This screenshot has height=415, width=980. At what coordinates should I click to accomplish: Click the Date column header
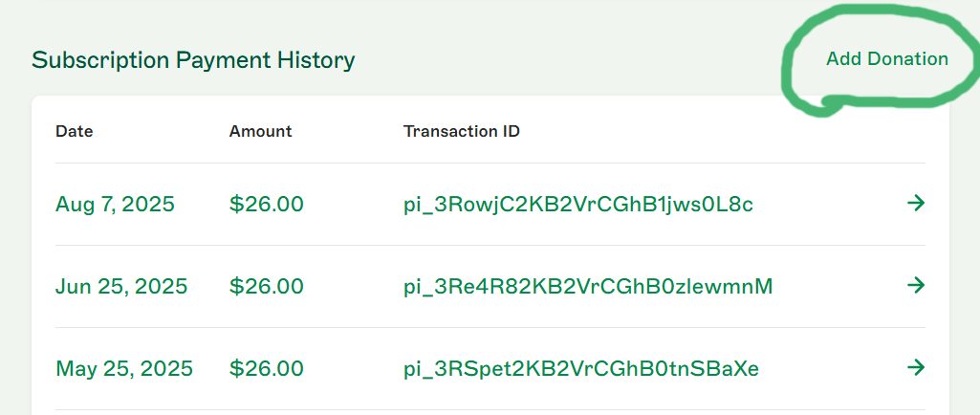pyautogui.click(x=75, y=131)
